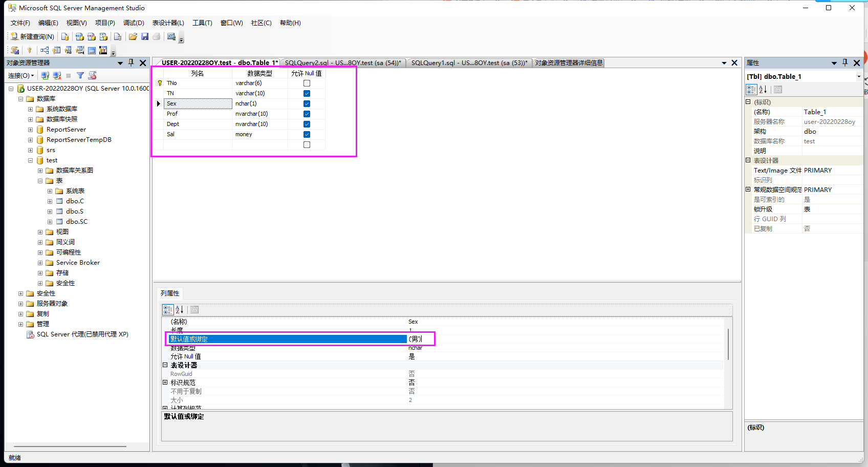This screenshot has height=467, width=868.
Task: Open the 工具(T) menu
Action: pos(202,23)
